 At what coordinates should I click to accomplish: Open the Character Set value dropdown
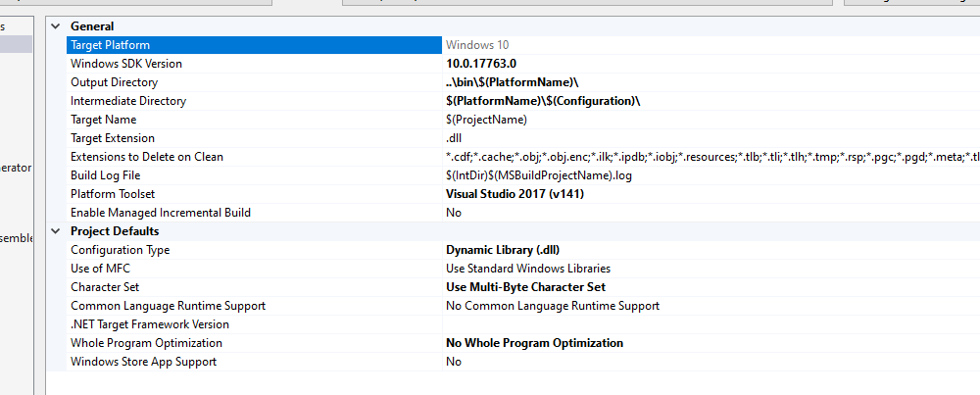coord(525,287)
